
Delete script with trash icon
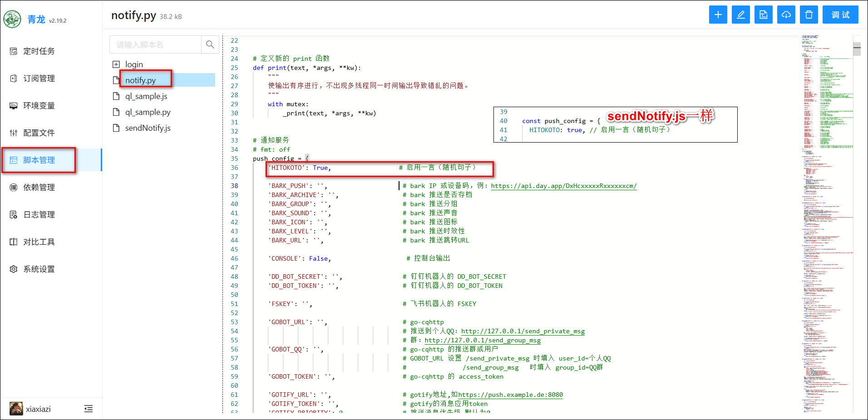[x=809, y=15]
